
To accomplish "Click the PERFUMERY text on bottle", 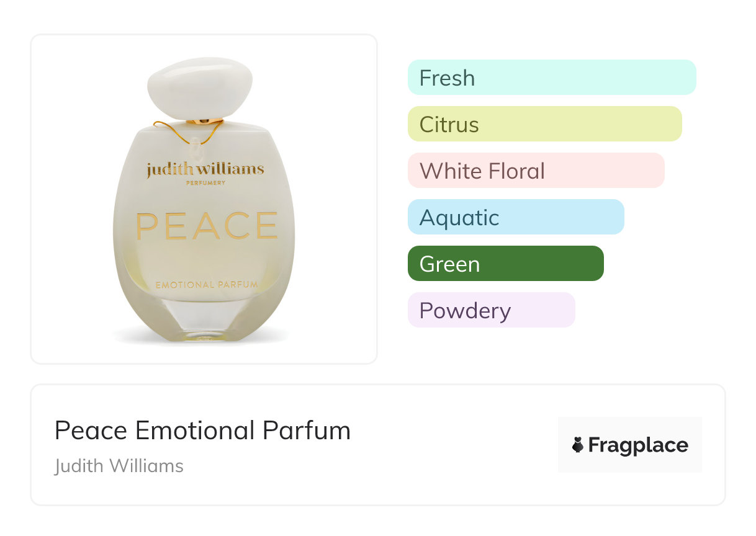I will tap(205, 183).
